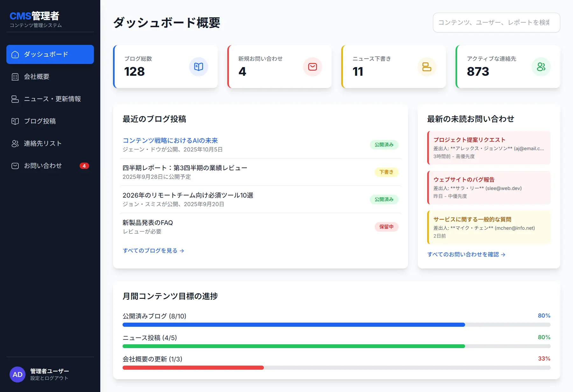Click the 保留中 badge on 新製品発表のFAQ
This screenshot has height=392, width=573.
[x=386, y=227]
